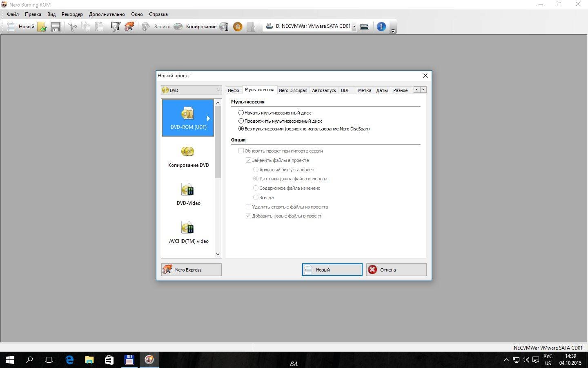Close the Новый проект dialog
Viewport: 588px width, 368px height.
(x=425, y=76)
